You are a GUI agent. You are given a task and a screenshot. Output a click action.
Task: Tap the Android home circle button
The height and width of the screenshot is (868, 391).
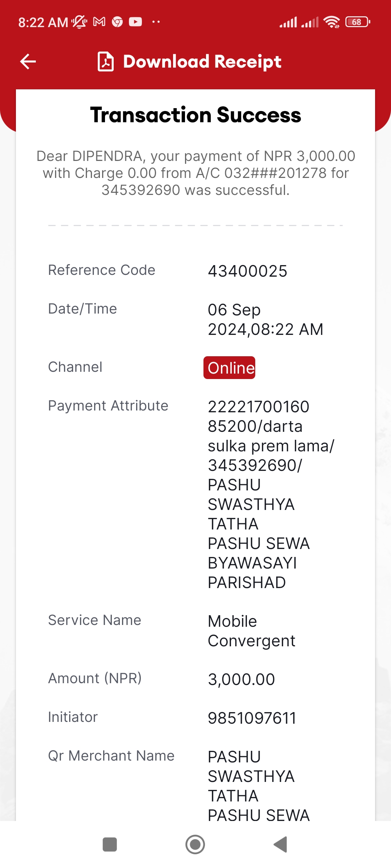[x=195, y=844]
